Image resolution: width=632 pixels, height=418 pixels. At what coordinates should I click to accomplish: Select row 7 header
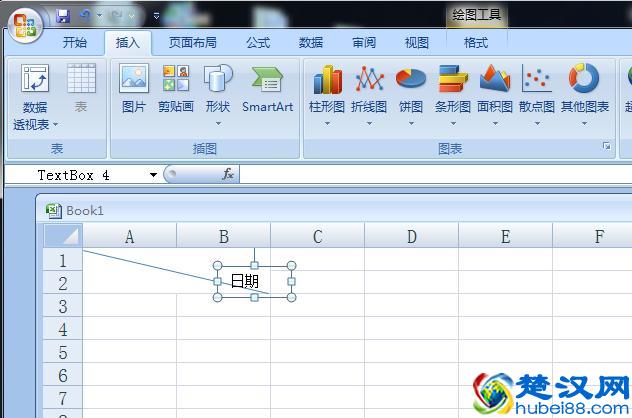[63, 398]
